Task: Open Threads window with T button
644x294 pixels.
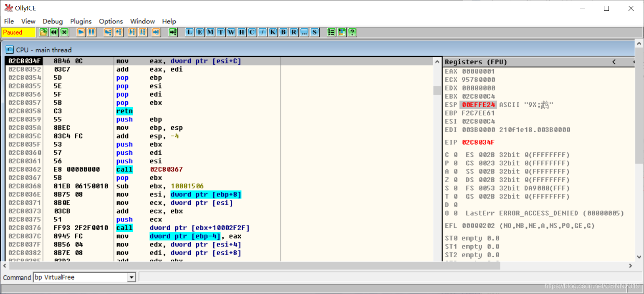Action: [221, 32]
